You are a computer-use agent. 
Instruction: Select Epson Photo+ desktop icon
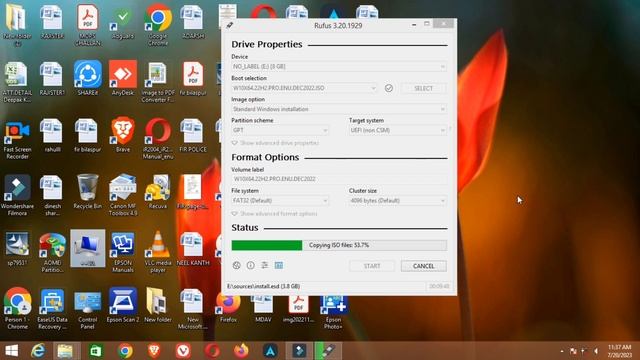[333, 312]
